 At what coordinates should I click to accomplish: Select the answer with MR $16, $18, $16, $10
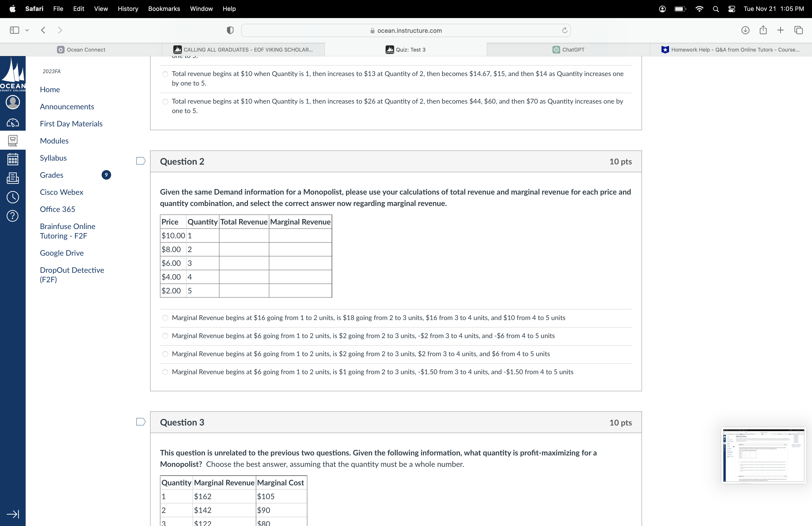coord(165,318)
